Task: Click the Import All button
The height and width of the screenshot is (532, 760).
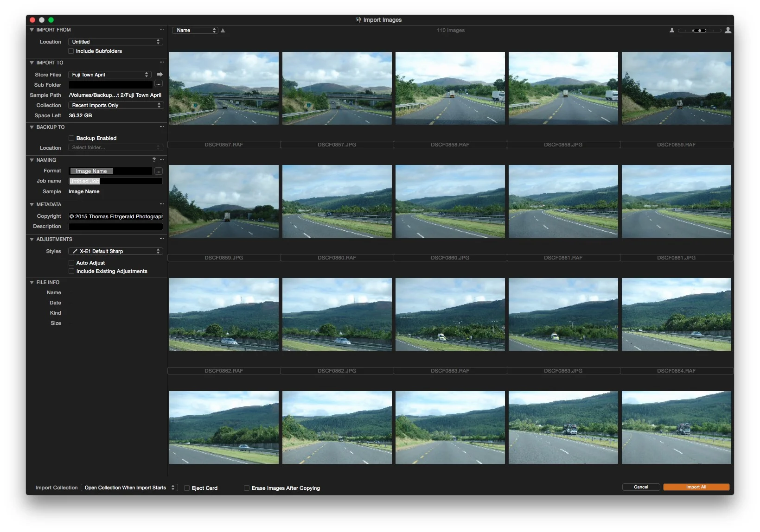Action: click(x=696, y=487)
